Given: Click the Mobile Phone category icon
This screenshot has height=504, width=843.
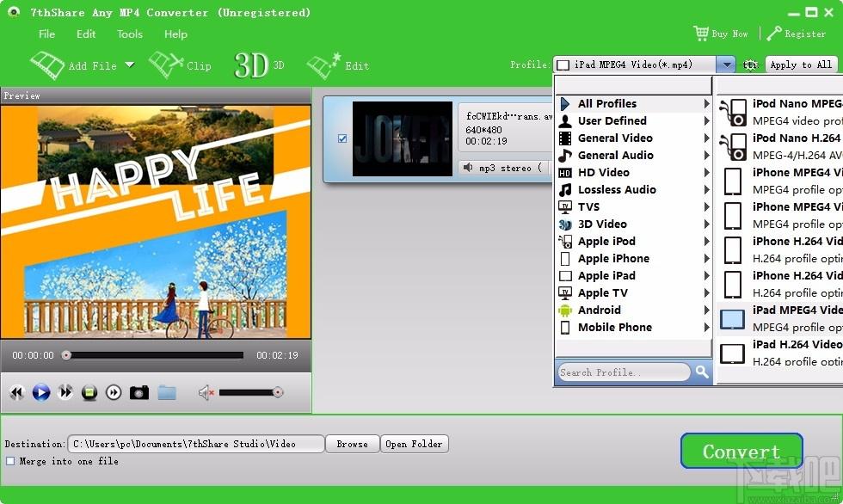Looking at the screenshot, I should [565, 327].
